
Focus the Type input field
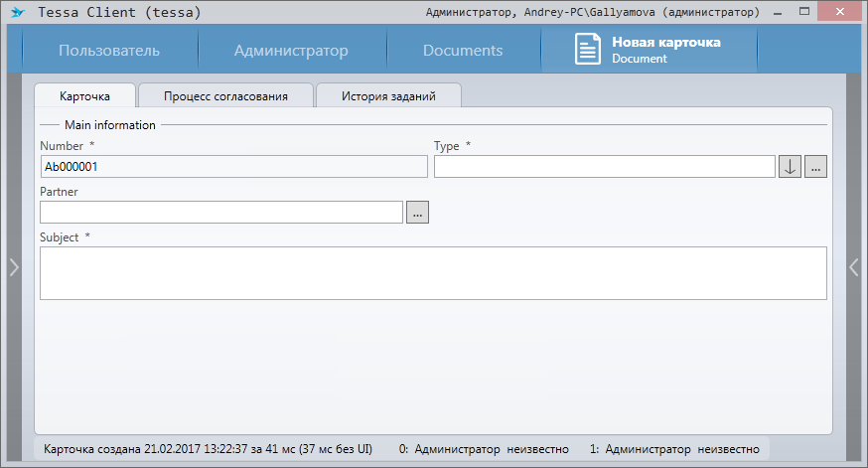(x=604, y=167)
